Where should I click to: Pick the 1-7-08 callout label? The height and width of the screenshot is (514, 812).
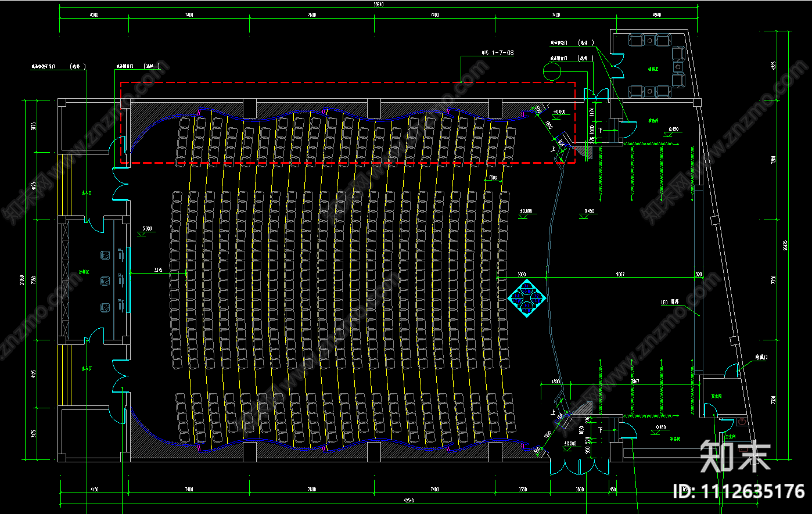tap(502, 52)
